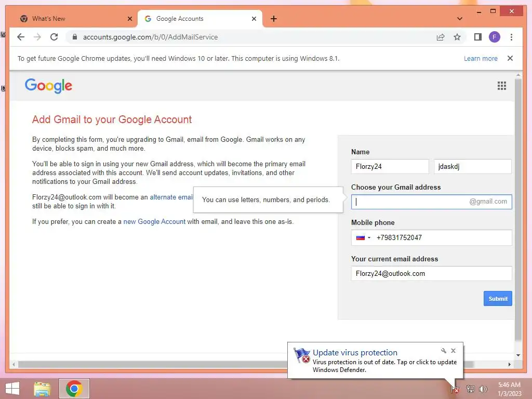Open the Learn more link
This screenshot has width=532, height=399.
pyautogui.click(x=481, y=58)
